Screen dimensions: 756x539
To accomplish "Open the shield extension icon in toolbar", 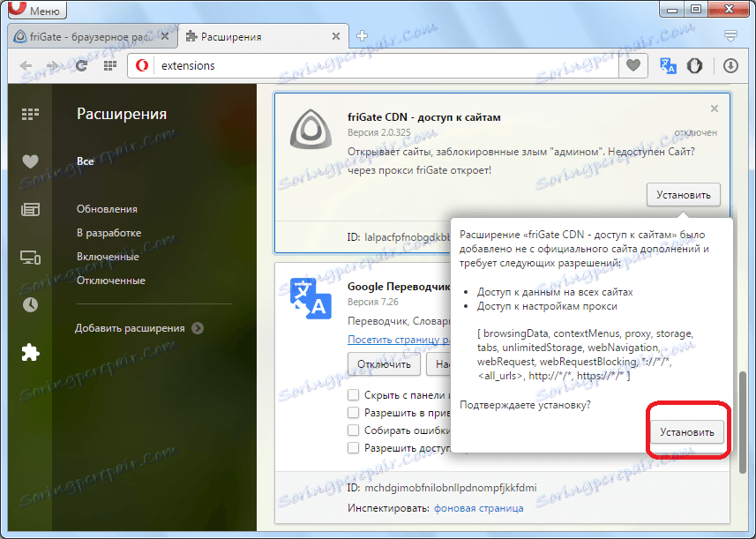I will point(695,65).
